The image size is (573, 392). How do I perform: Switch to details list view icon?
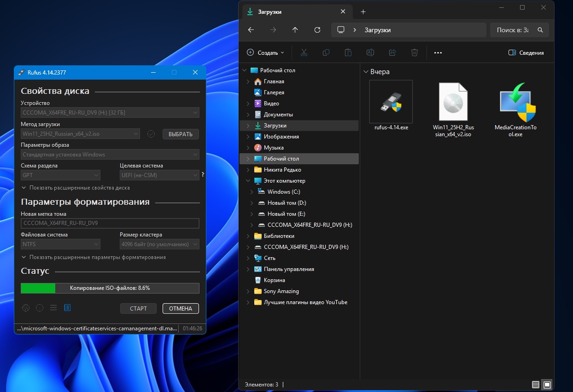(535, 384)
